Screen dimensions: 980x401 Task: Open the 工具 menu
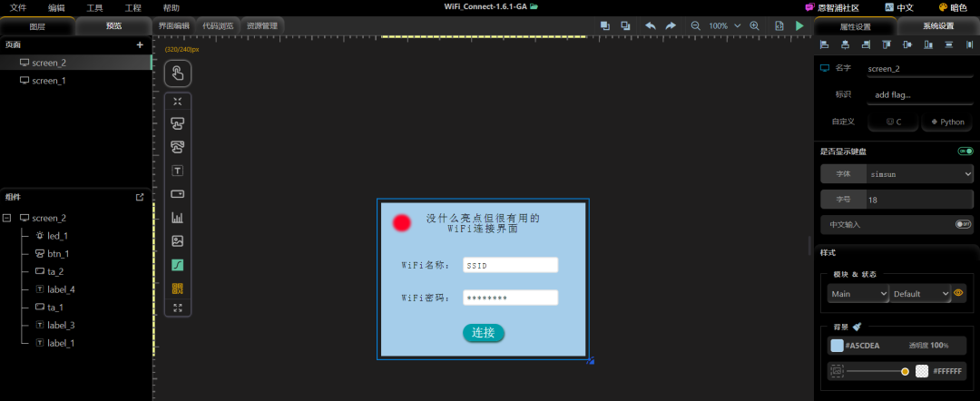coord(94,8)
